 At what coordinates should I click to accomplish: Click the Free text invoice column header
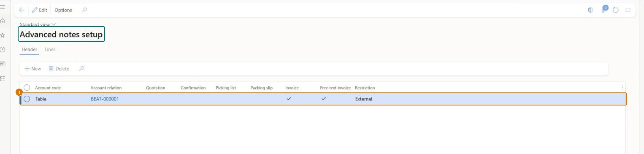click(x=336, y=88)
